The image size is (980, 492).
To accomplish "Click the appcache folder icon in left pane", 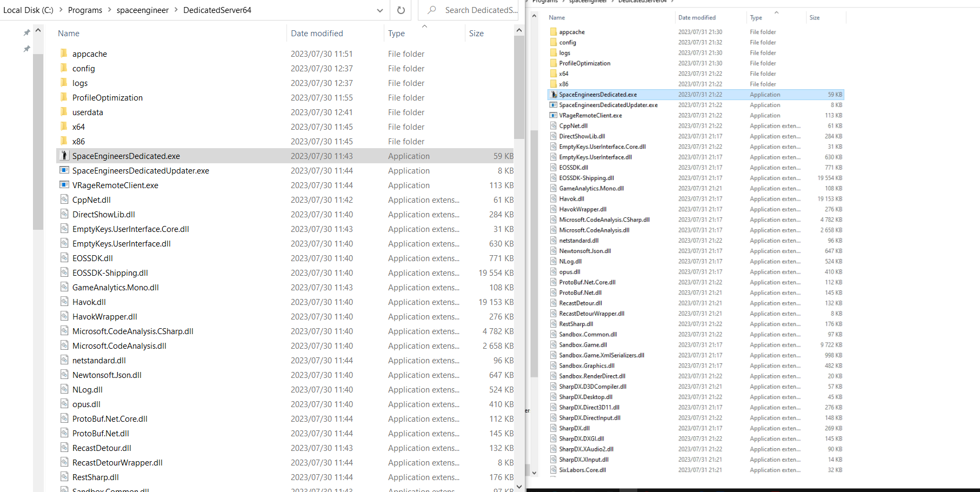I will point(64,54).
